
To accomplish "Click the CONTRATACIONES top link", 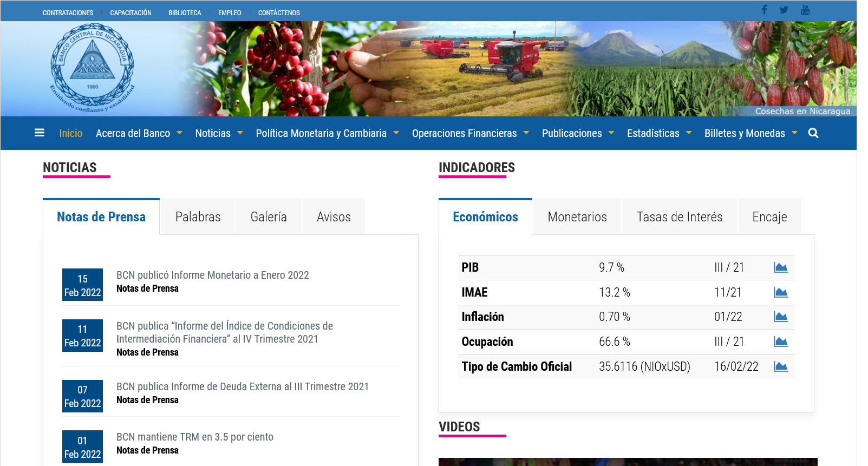I will (68, 12).
